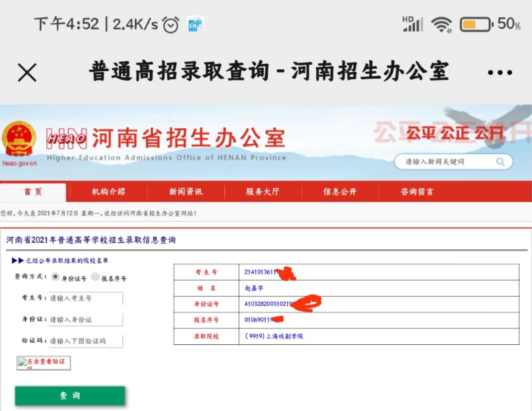Click the page title 普通高招录取查询 - 河南招生办公室
This screenshot has height=411, width=532.
tap(269, 71)
